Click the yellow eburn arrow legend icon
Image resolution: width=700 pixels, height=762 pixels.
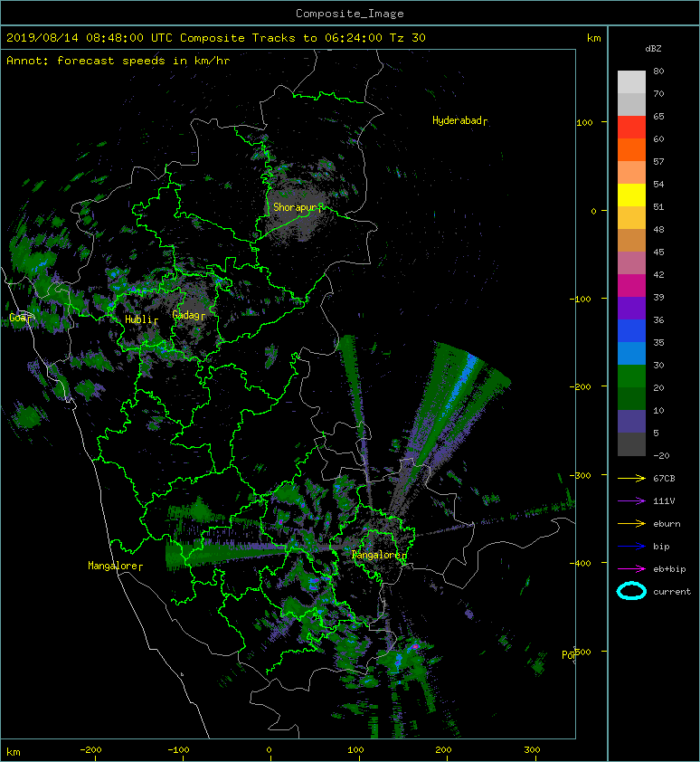(631, 524)
